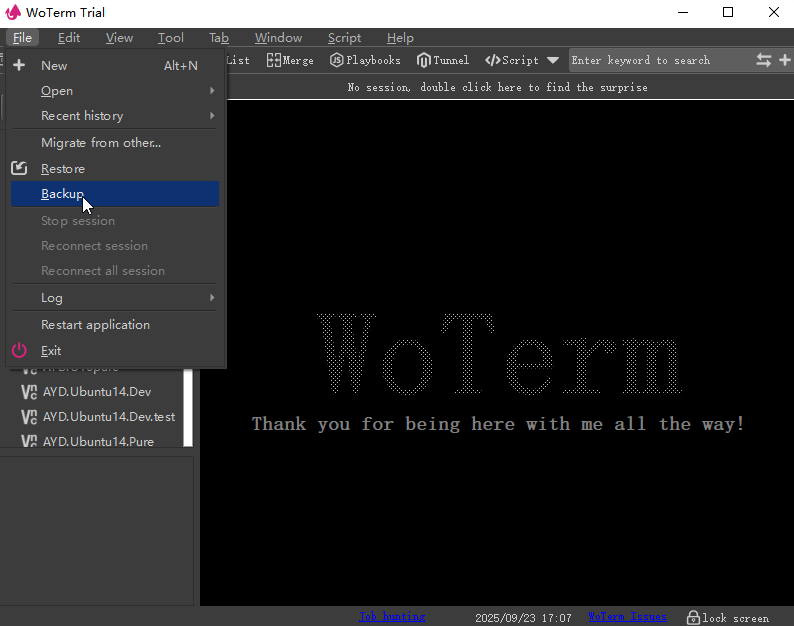Select Restart application menu entry
The height and width of the screenshot is (626, 794).
click(x=95, y=325)
